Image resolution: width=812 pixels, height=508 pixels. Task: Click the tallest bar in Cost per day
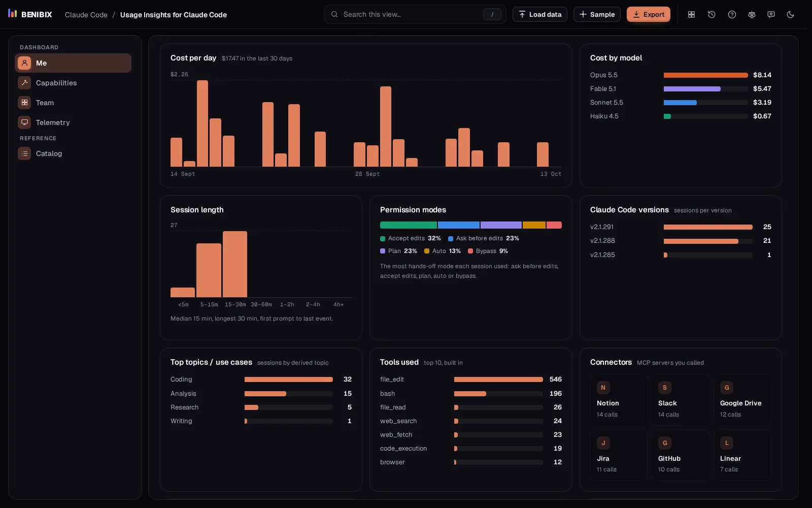click(202, 123)
